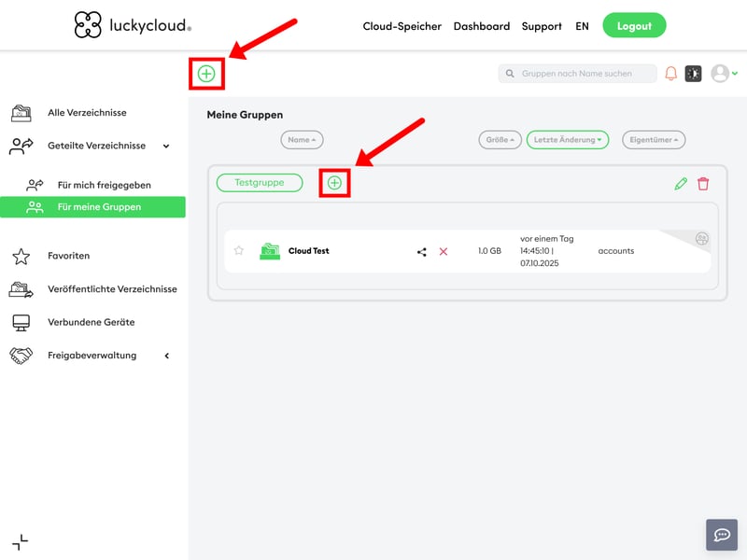Switch language to EN

[582, 26]
